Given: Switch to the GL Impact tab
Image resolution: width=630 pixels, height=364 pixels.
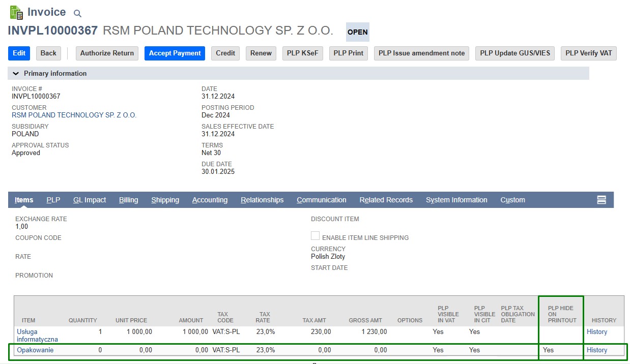Looking at the screenshot, I should pyautogui.click(x=90, y=200).
